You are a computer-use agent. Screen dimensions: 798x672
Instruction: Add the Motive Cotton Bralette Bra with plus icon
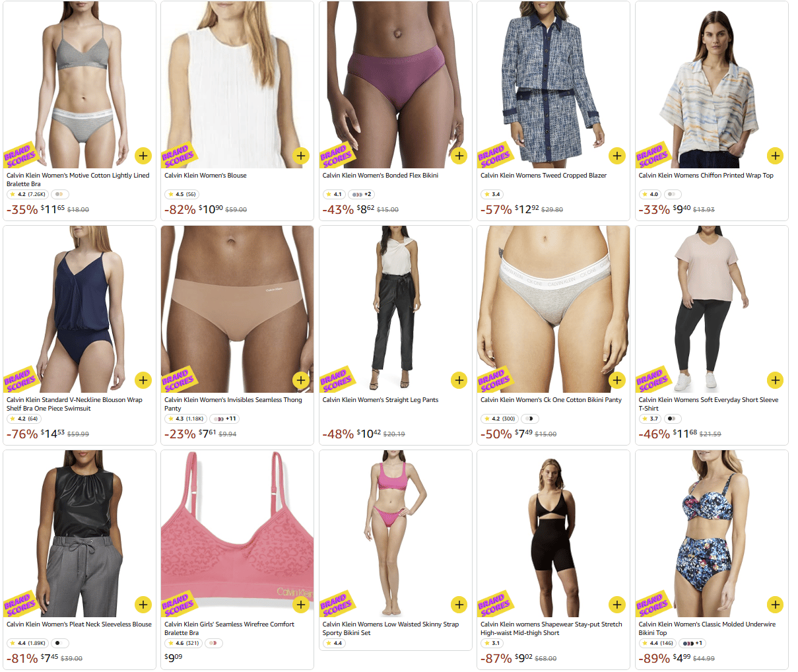[143, 156]
